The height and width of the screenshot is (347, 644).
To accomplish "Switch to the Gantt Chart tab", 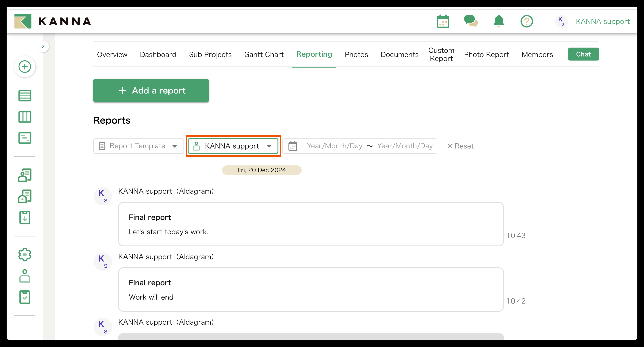I will (x=264, y=55).
